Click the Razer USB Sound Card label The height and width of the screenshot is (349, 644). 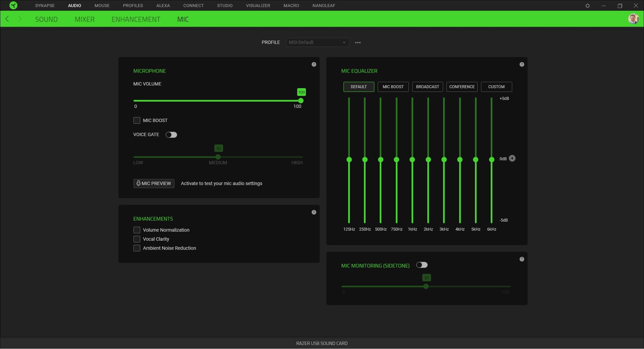[x=322, y=343]
